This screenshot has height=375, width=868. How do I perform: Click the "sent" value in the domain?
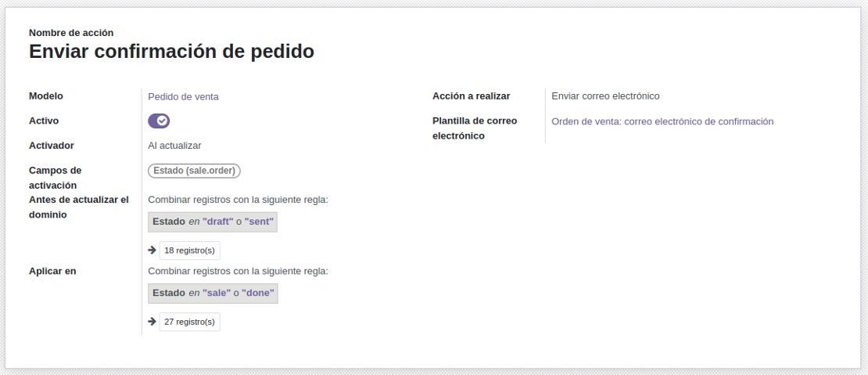(259, 222)
